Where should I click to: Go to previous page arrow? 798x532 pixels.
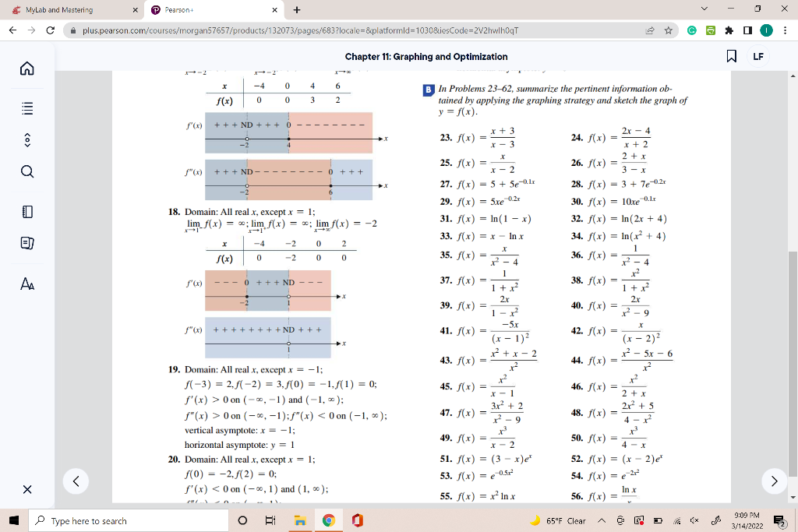(76, 481)
